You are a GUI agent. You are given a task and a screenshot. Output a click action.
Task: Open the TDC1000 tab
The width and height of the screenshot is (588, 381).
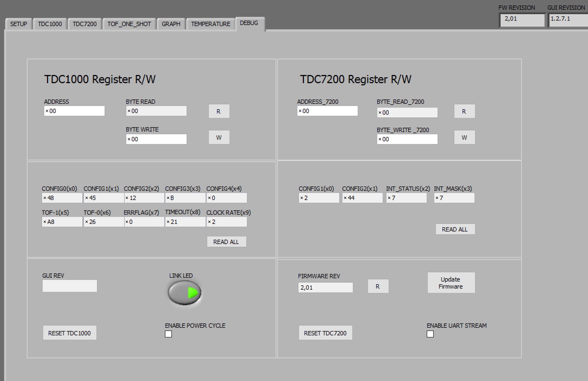(x=50, y=24)
